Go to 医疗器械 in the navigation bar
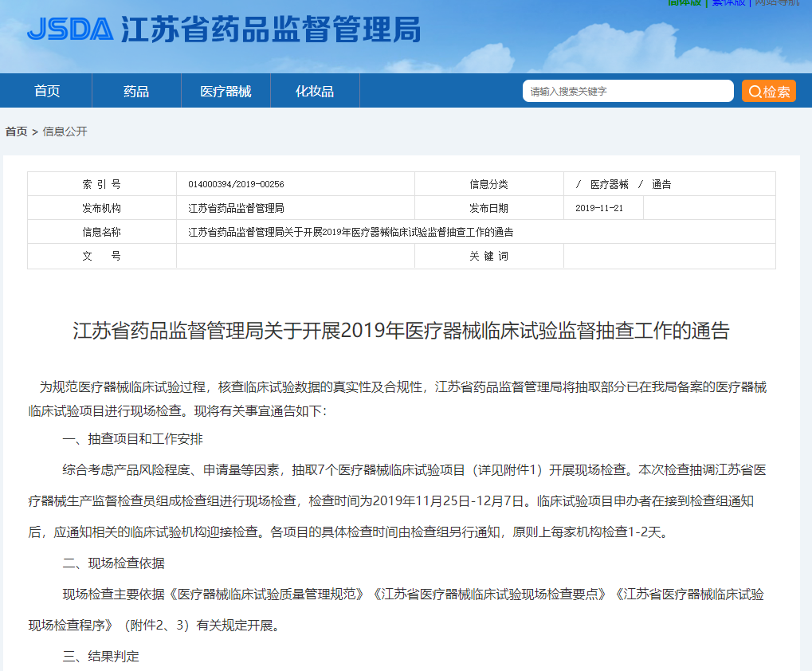Screen dimensions: 812x671 [226, 91]
